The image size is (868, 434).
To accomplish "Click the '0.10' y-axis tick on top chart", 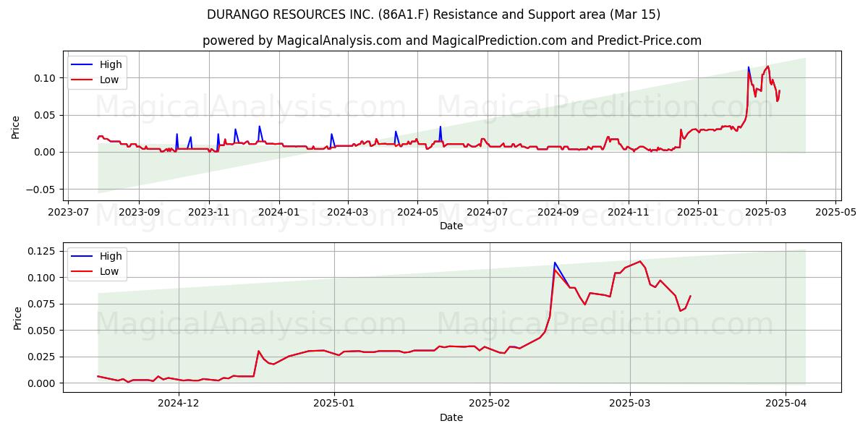I will point(46,78).
